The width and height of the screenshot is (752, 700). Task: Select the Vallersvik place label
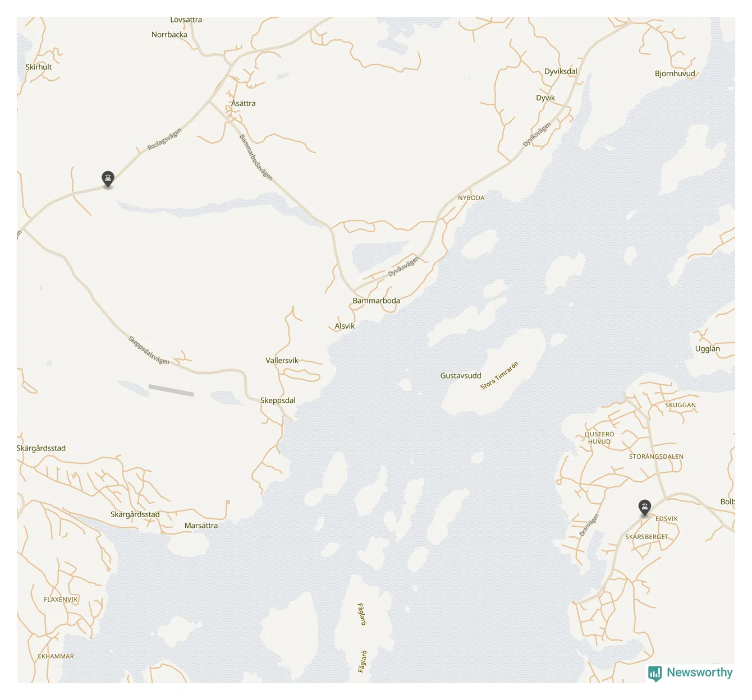tap(282, 361)
